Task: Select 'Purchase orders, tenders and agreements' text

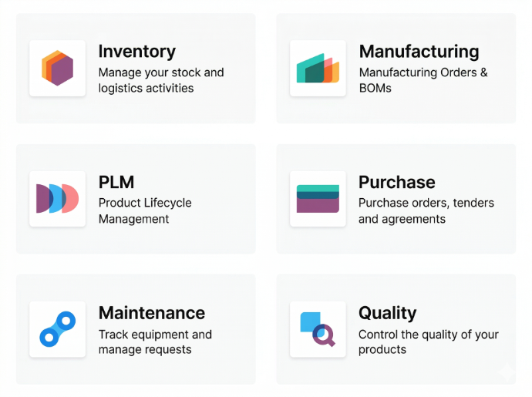Action: [426, 211]
